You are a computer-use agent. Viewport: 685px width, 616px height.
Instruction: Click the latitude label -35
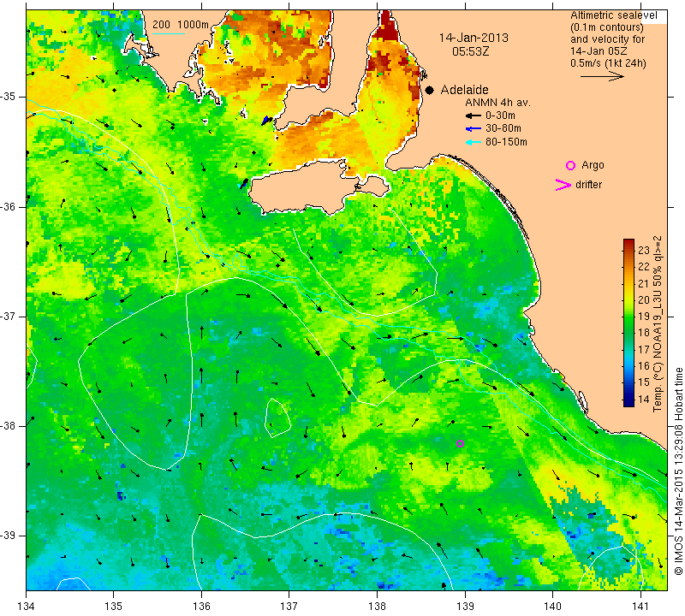[x=9, y=97]
